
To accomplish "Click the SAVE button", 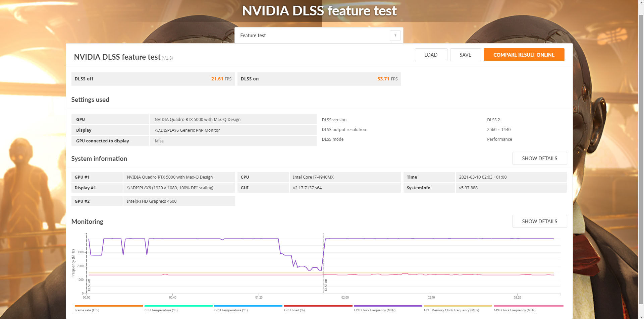I will (465, 55).
